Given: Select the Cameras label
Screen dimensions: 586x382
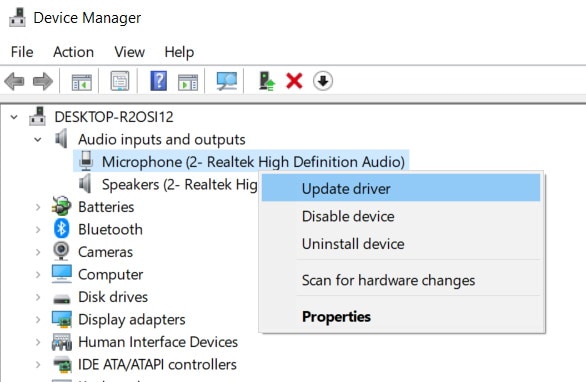Looking at the screenshot, I should click(105, 252).
